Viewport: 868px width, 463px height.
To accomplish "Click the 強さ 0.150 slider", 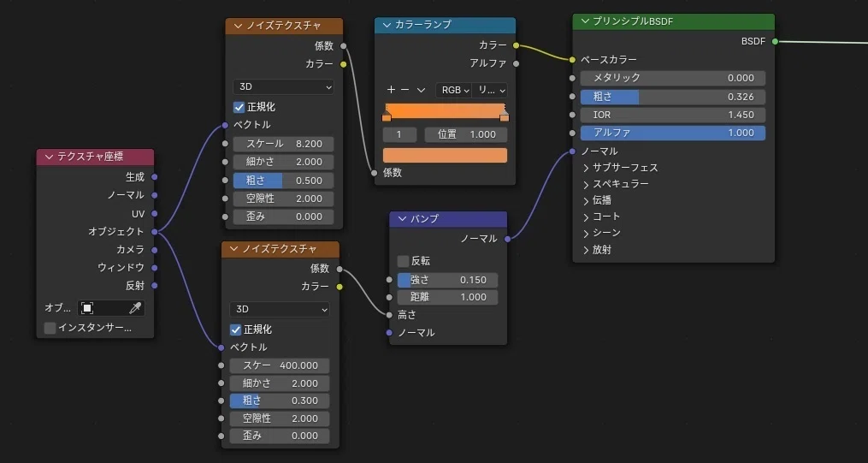I will (447, 280).
